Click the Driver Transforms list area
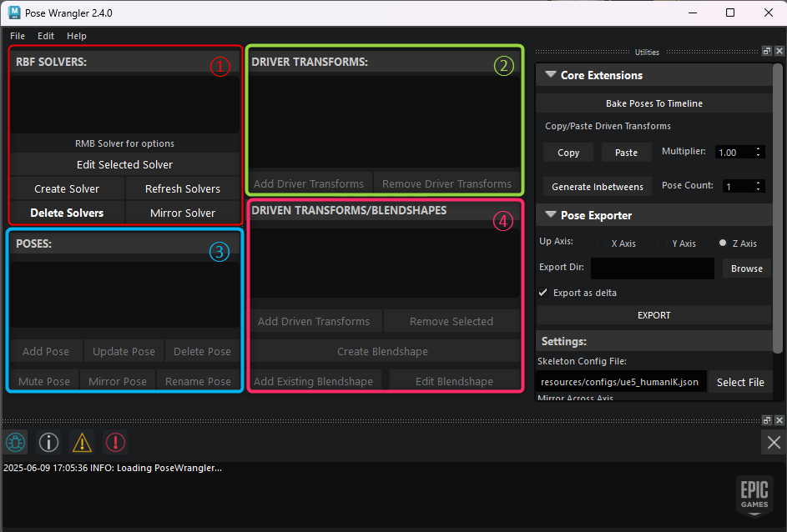Image resolution: width=787 pixels, height=532 pixels. coord(385,122)
